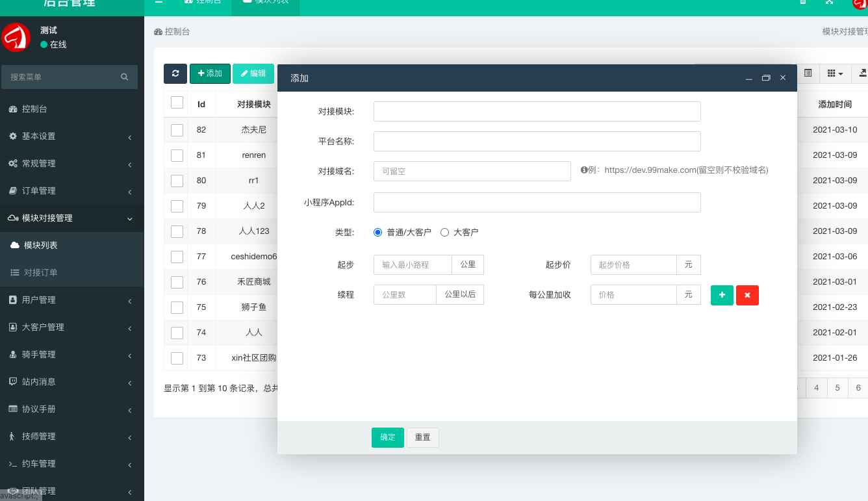Screen dimensions: 868x501
Task: Toggle the select-all header checkbox
Action: [177, 103]
